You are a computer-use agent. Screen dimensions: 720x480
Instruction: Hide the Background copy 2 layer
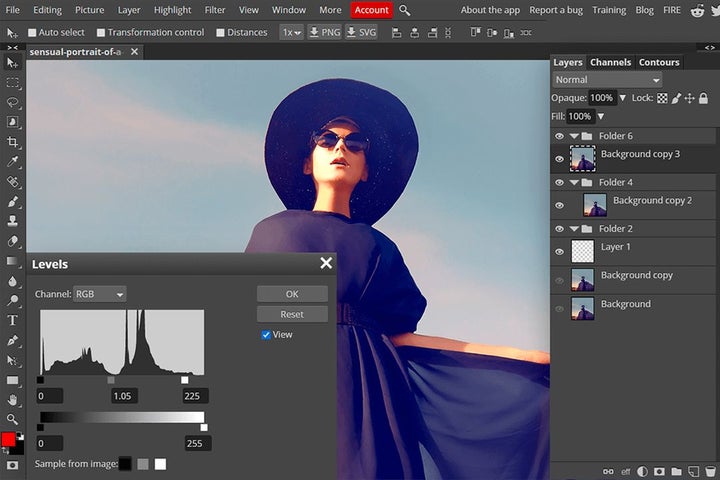[559, 205]
